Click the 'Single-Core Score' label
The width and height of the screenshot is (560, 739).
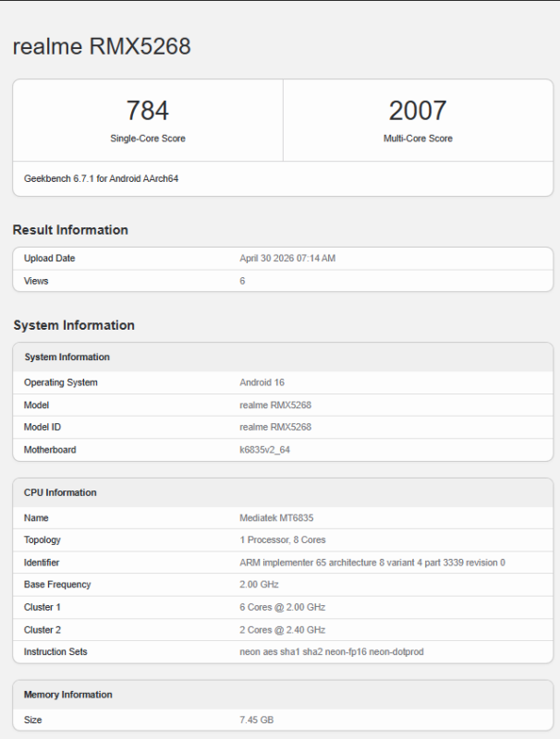pyautogui.click(x=148, y=139)
